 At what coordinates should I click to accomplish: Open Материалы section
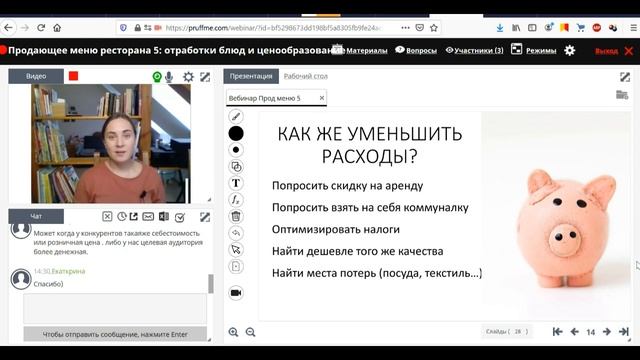point(367,51)
